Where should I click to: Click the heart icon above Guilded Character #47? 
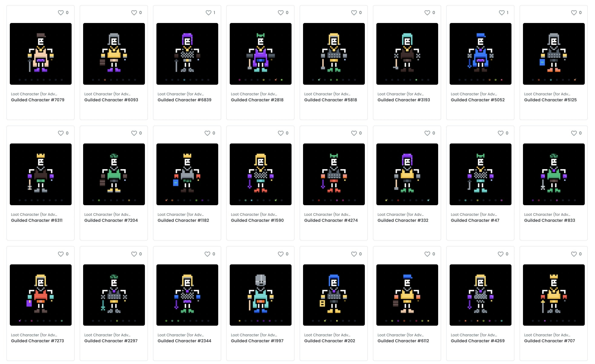tap(501, 133)
